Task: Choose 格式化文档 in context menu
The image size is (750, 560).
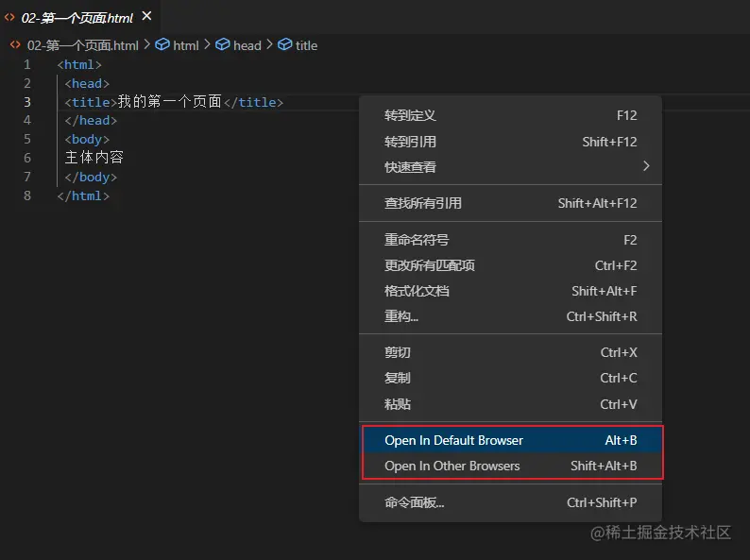Action: click(x=510, y=291)
